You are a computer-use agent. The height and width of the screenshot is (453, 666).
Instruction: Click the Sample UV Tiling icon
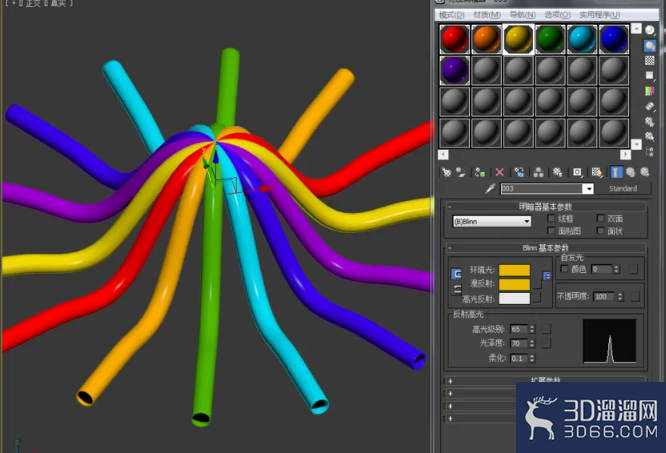pyautogui.click(x=650, y=76)
